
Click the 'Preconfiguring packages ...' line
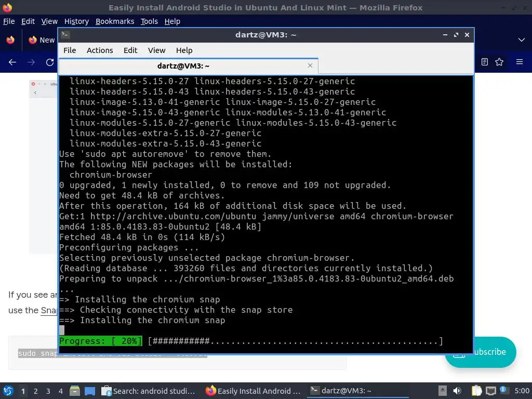click(x=129, y=248)
